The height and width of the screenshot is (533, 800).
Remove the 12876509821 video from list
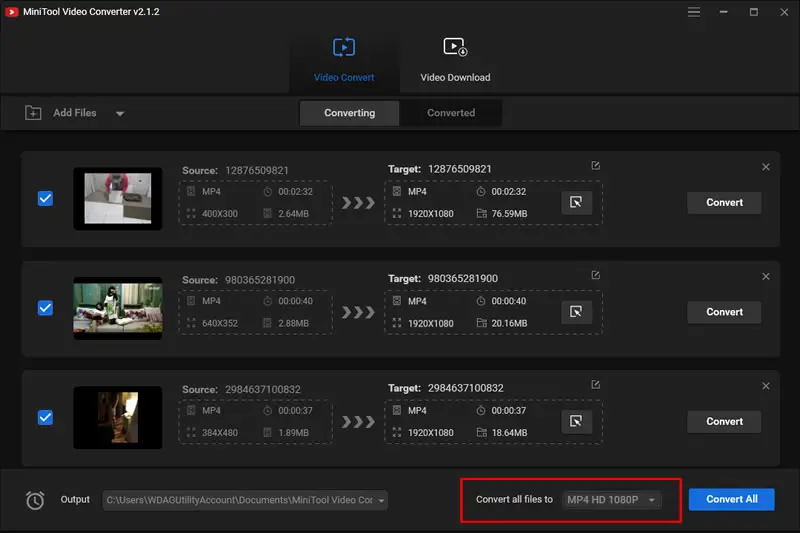tap(766, 167)
